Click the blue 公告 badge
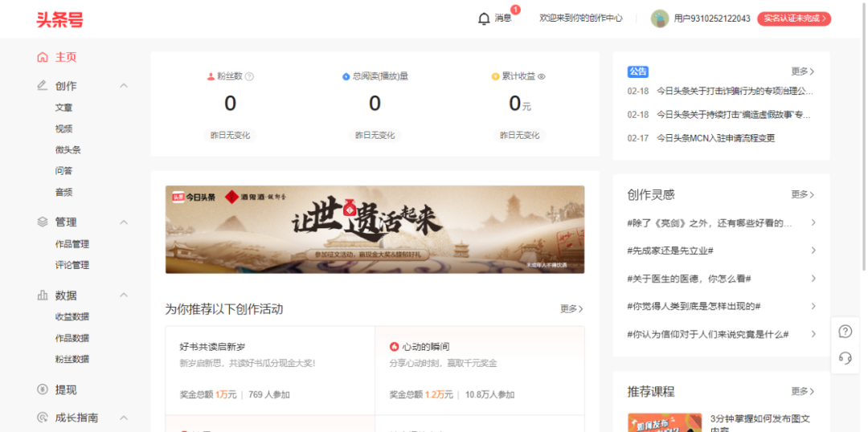The image size is (868, 432). tap(637, 71)
